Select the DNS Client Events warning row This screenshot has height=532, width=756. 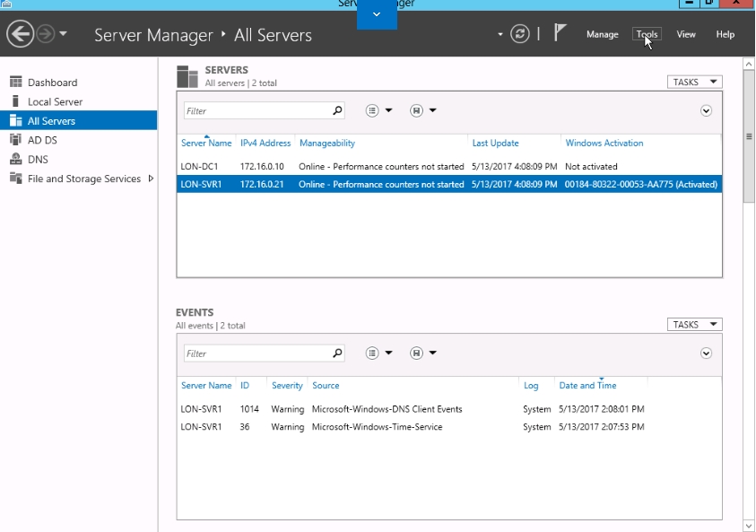point(449,409)
